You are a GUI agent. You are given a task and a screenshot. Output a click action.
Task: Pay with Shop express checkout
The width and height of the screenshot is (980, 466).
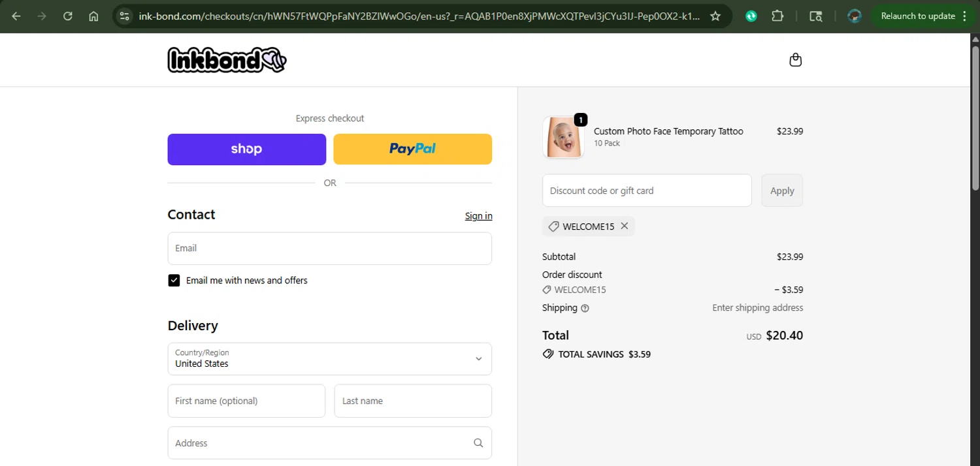247,149
